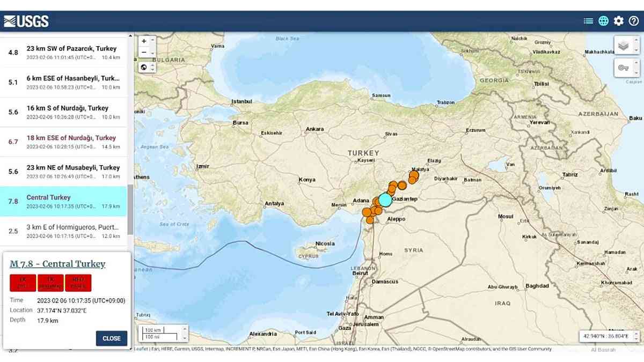Click the USGS logo in the header

[x=26, y=21]
